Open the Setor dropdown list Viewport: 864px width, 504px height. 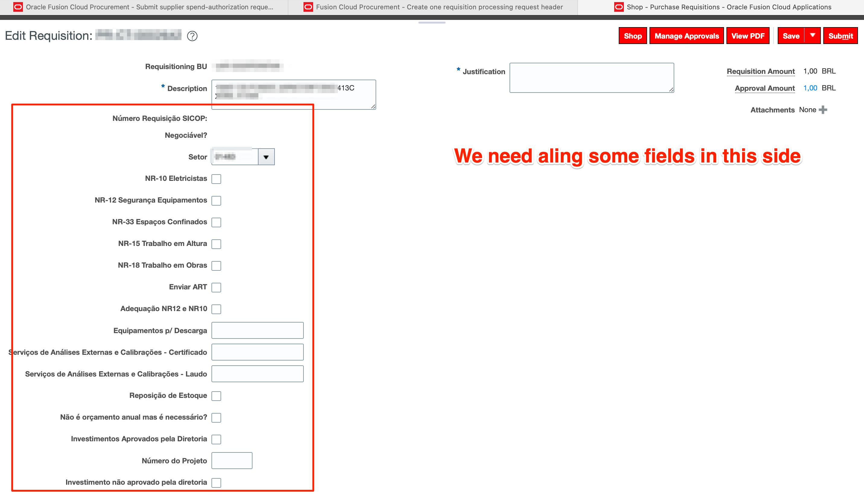(x=266, y=156)
